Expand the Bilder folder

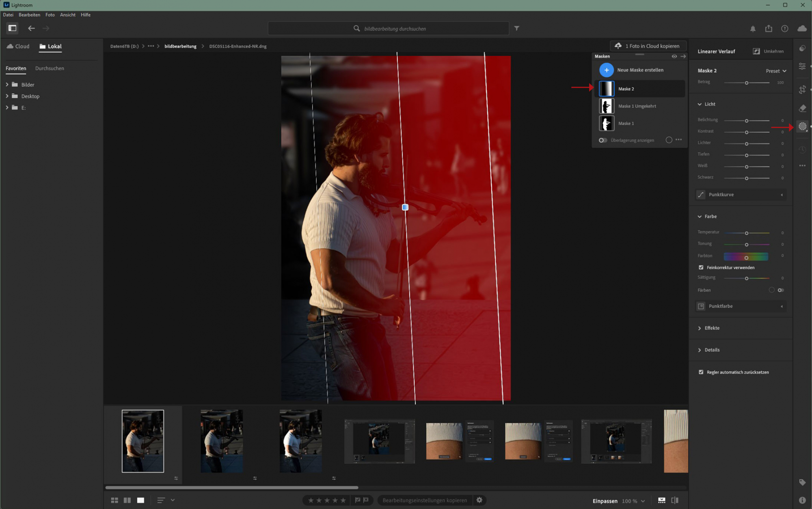[x=7, y=84]
